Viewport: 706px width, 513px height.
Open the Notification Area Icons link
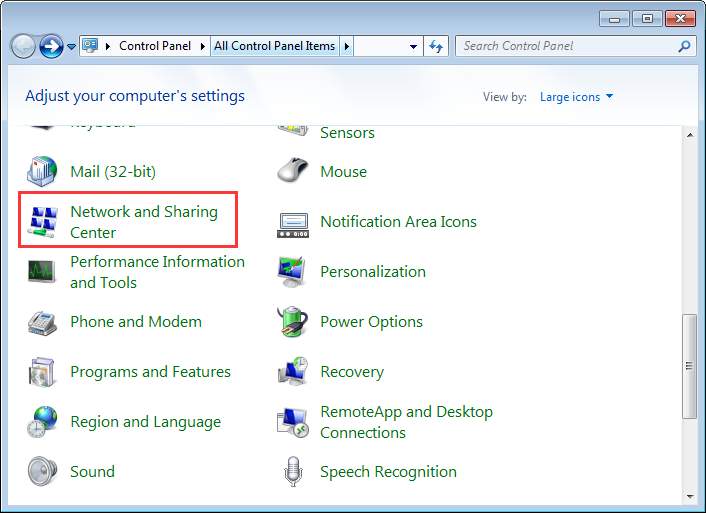(x=398, y=222)
